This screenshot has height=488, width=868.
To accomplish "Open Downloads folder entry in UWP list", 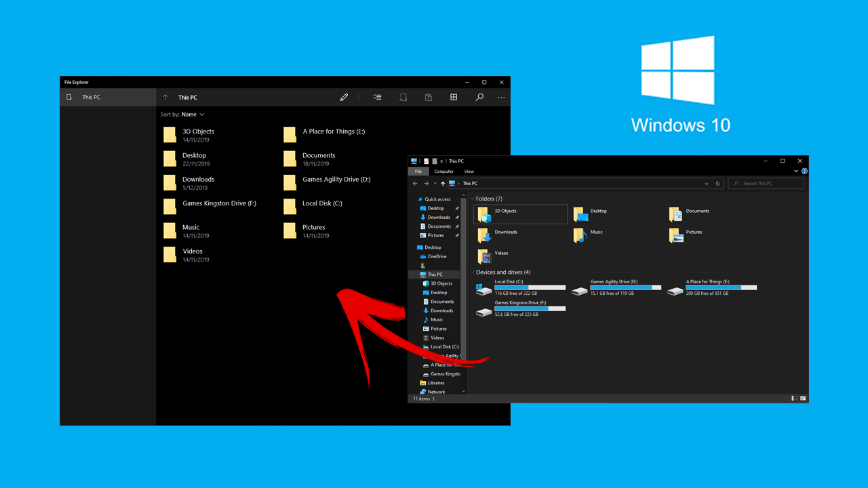I will point(190,183).
